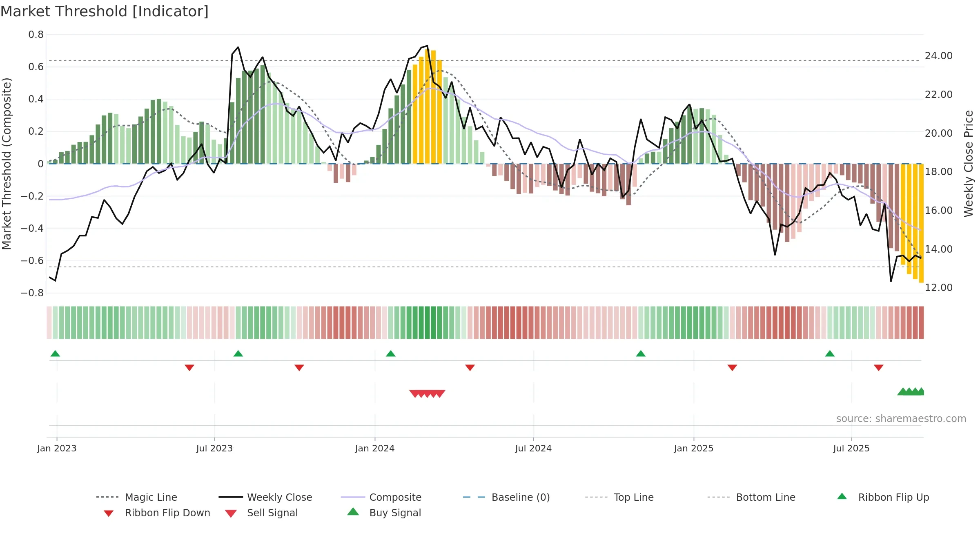Viewport: 980px width, 551px height.
Task: Click the red Ribbon Flip Down legend triangle
Action: [x=109, y=513]
